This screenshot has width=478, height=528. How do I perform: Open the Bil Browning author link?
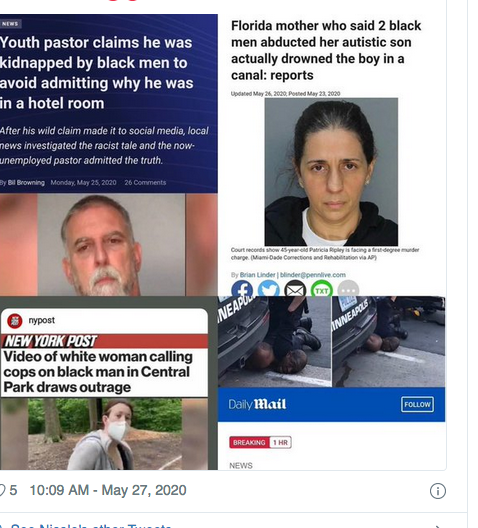click(x=26, y=183)
